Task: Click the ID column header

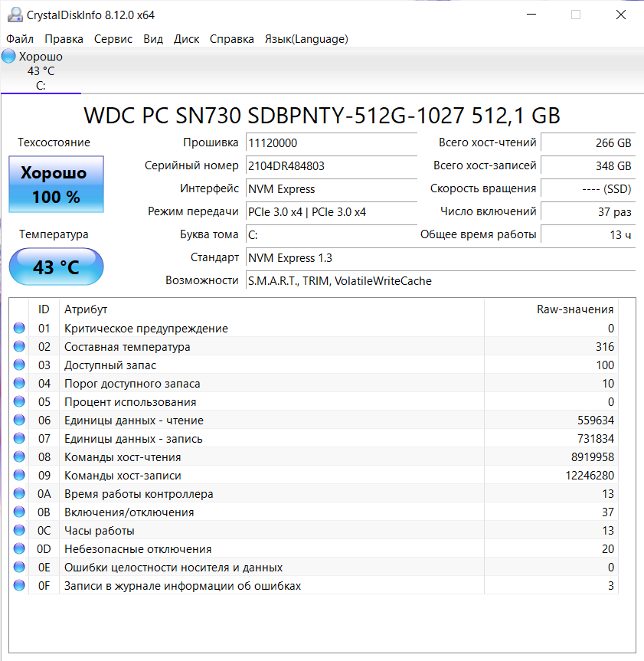Action: click(44, 309)
